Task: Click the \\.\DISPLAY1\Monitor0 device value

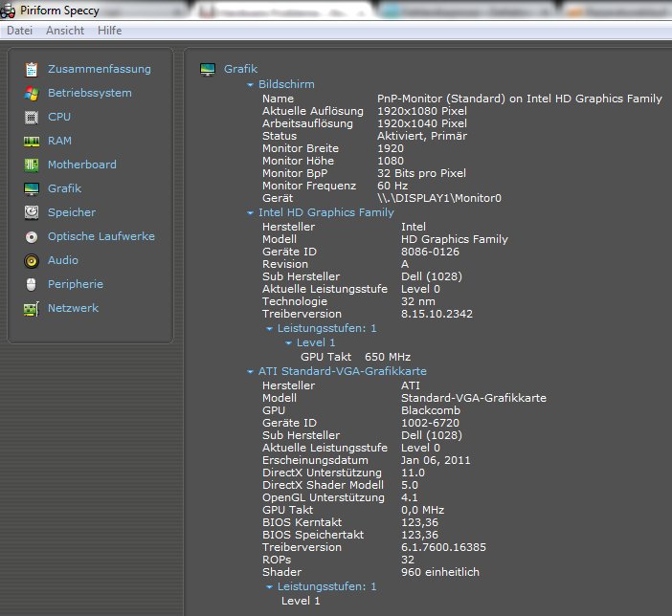Action: pos(439,198)
